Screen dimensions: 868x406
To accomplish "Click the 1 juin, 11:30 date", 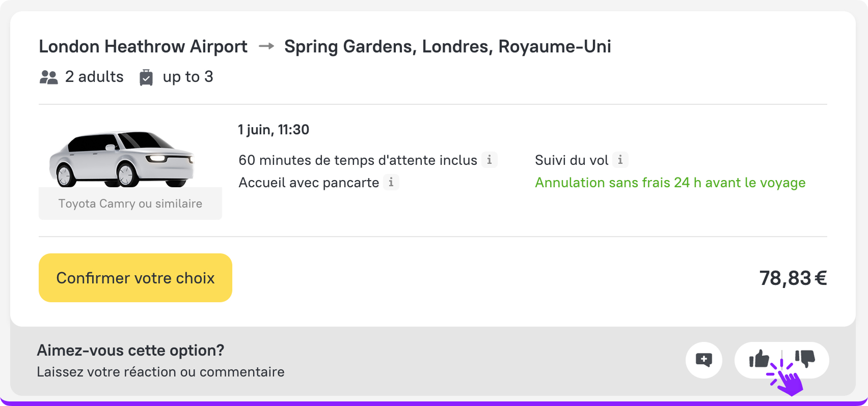I will click(x=274, y=130).
